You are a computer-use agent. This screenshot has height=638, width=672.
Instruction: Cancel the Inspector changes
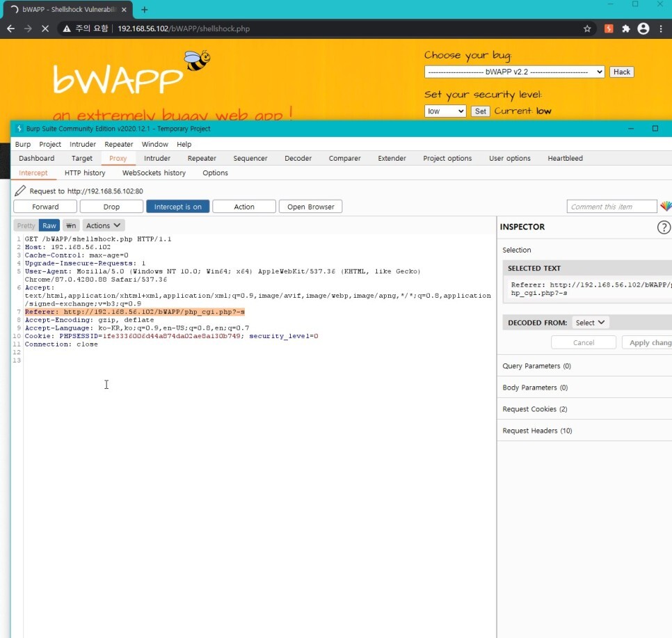tap(583, 342)
